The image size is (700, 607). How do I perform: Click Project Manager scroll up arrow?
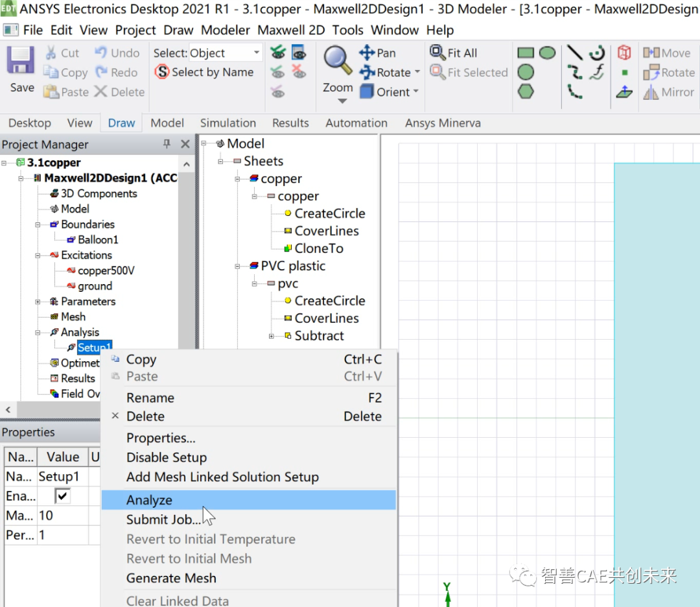(x=187, y=164)
